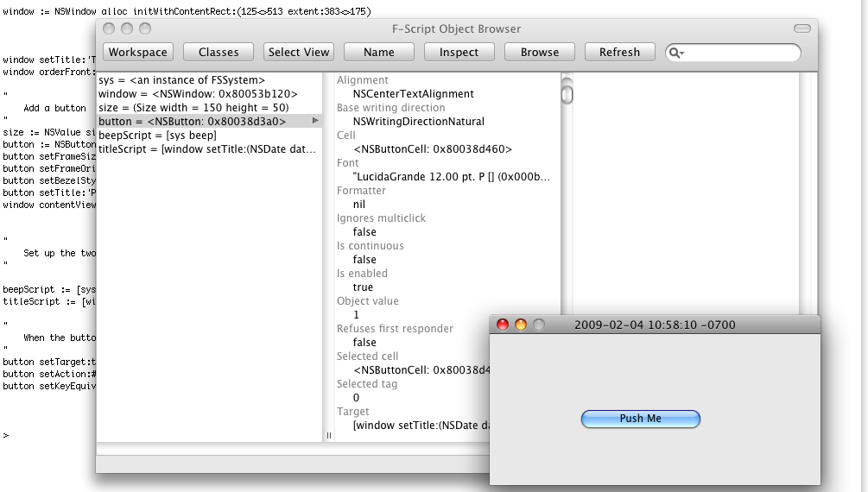
Task: Expand the button row disclosure arrow
Action: tap(315, 121)
